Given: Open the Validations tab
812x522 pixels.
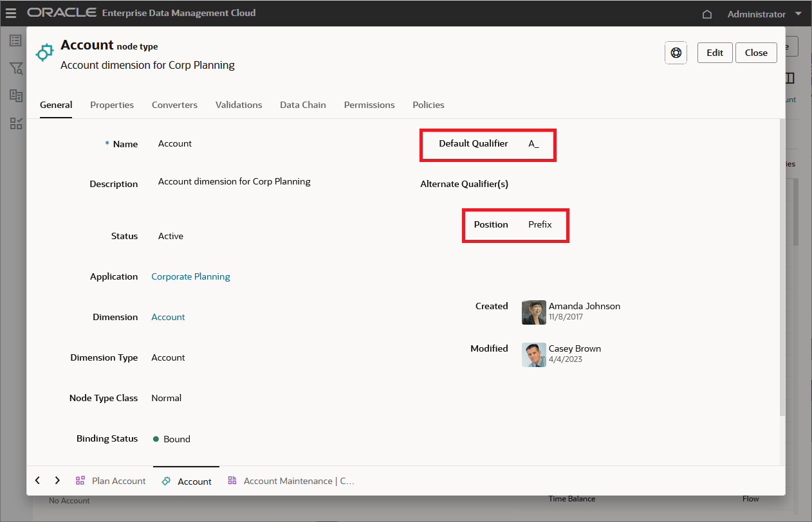Looking at the screenshot, I should pyautogui.click(x=239, y=105).
